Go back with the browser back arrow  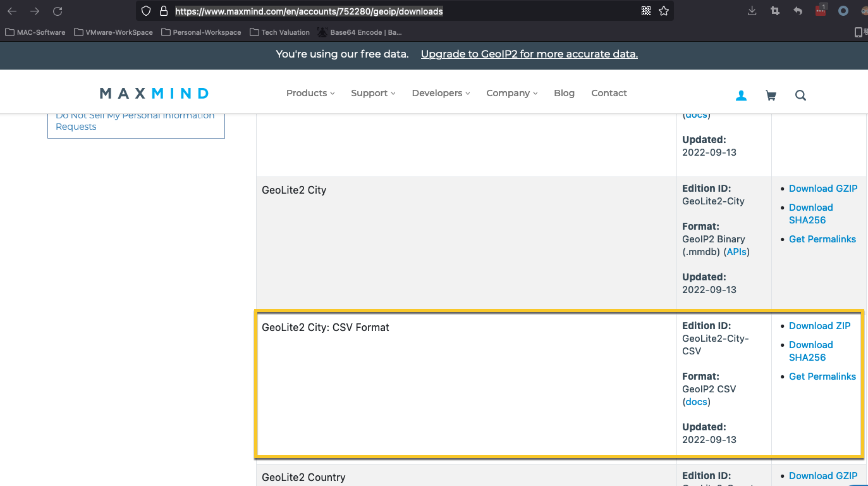click(x=12, y=11)
